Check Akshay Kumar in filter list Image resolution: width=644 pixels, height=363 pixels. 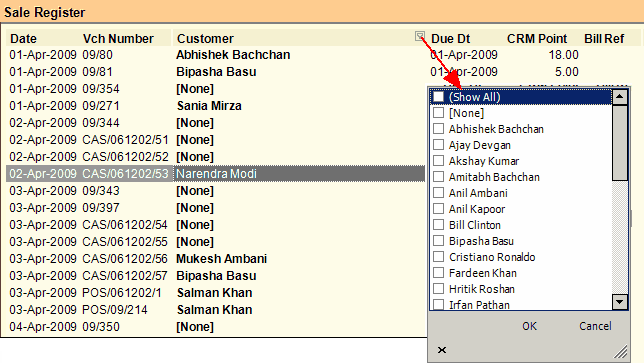click(x=439, y=161)
